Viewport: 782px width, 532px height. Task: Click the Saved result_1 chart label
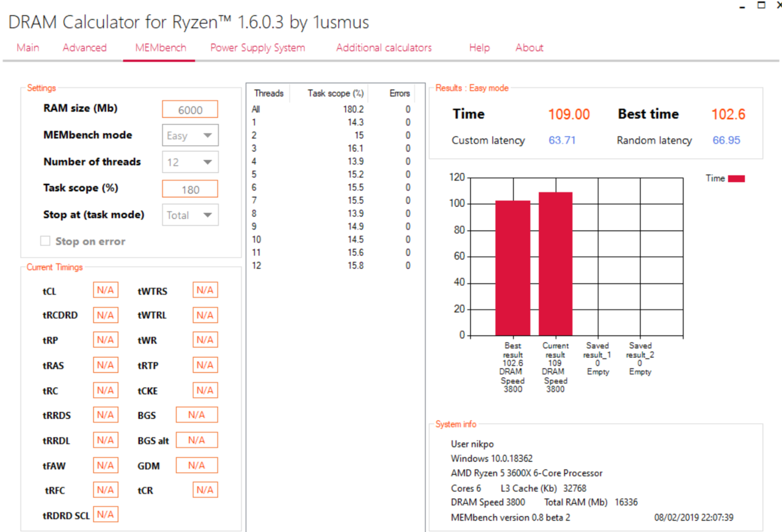click(597, 359)
